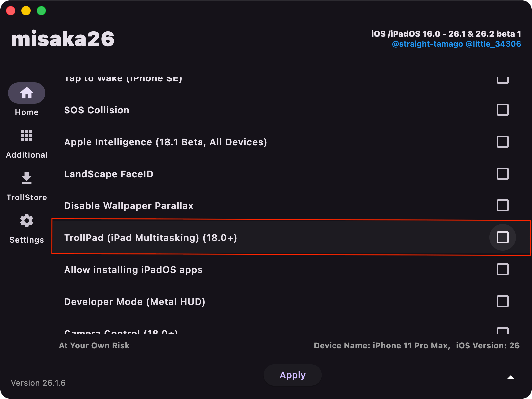
Task: Enable Apple Intelligence checkbox
Action: 502,142
